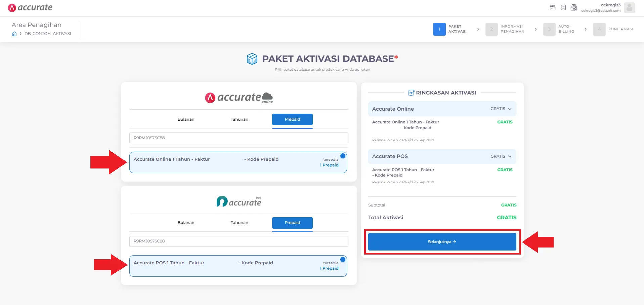644x305 pixels.
Task: Click the 'Subtotal' label
Action: 377,205
